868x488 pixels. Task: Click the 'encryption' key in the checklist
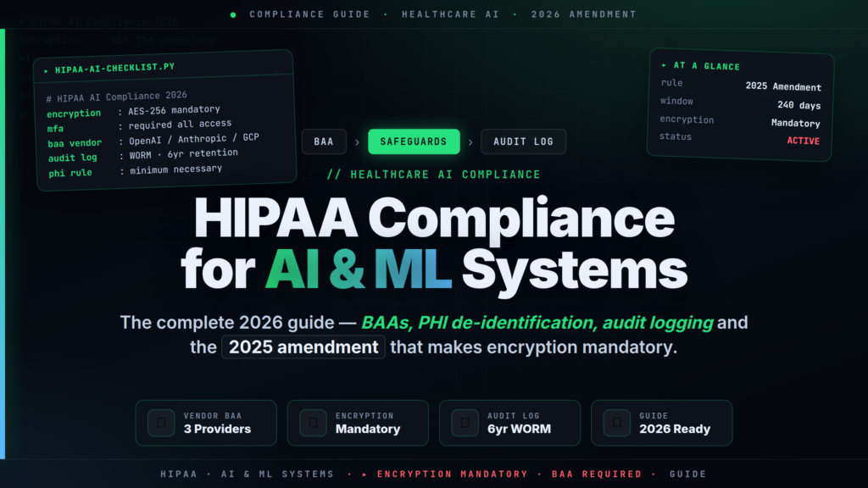[74, 114]
